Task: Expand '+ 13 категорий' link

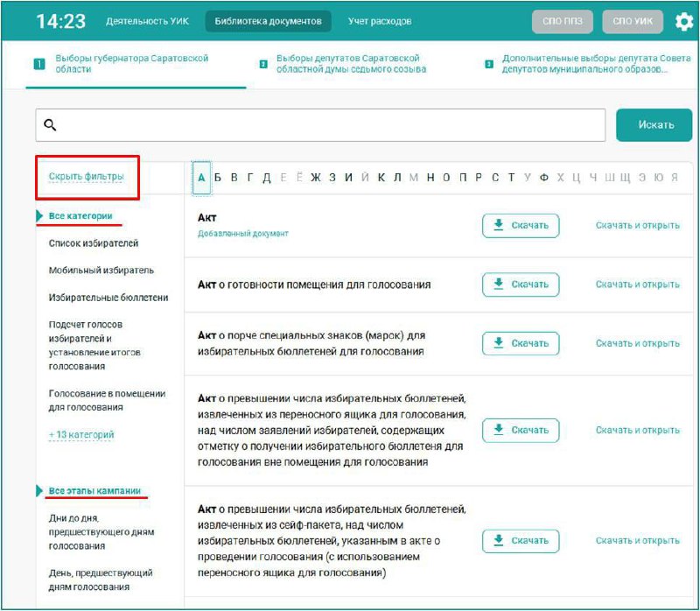Action: click(81, 434)
